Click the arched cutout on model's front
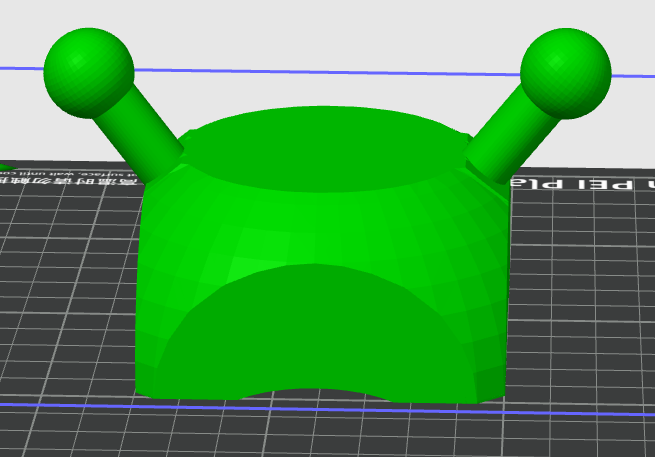This screenshot has height=457, width=655. (x=317, y=334)
